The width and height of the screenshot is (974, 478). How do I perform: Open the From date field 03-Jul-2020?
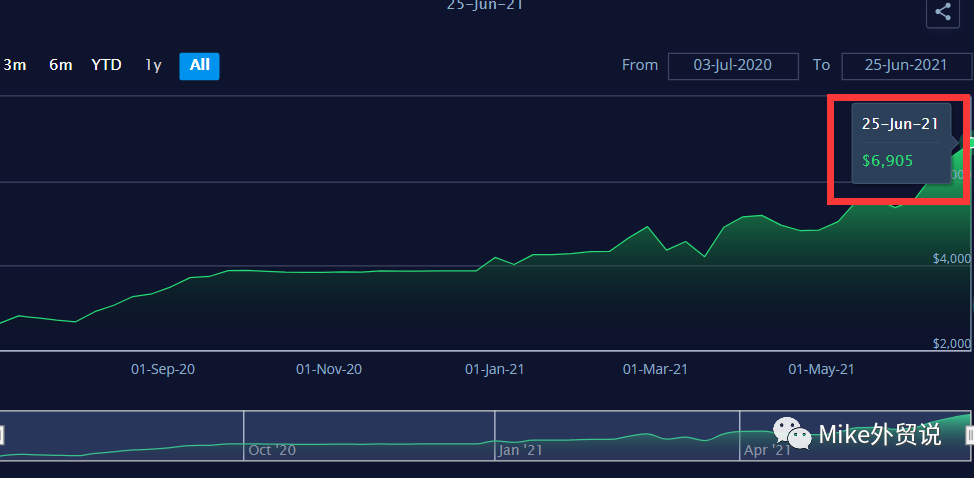point(733,66)
